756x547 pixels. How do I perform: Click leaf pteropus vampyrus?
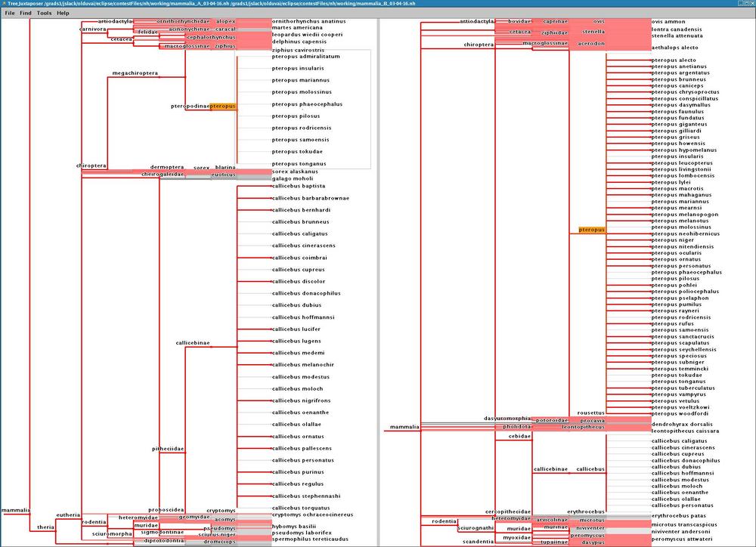pyautogui.click(x=678, y=394)
